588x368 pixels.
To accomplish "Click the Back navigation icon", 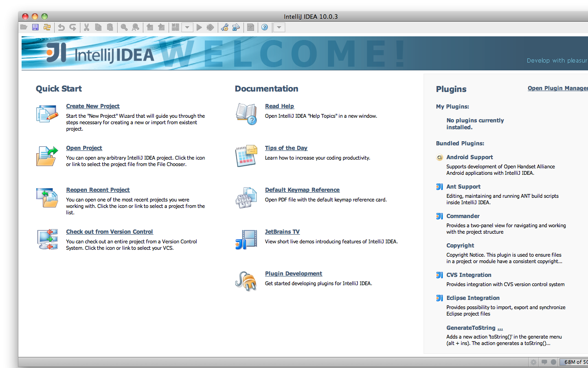I will point(150,28).
